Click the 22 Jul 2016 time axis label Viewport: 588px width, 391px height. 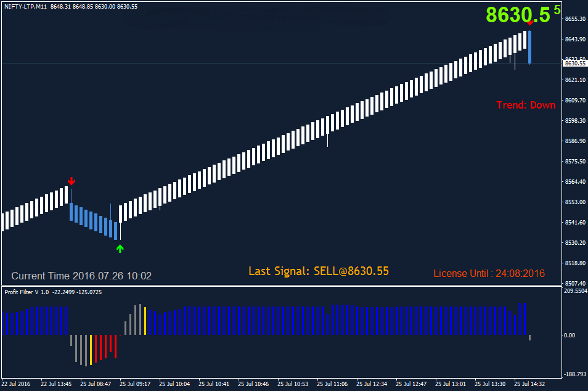16,384
